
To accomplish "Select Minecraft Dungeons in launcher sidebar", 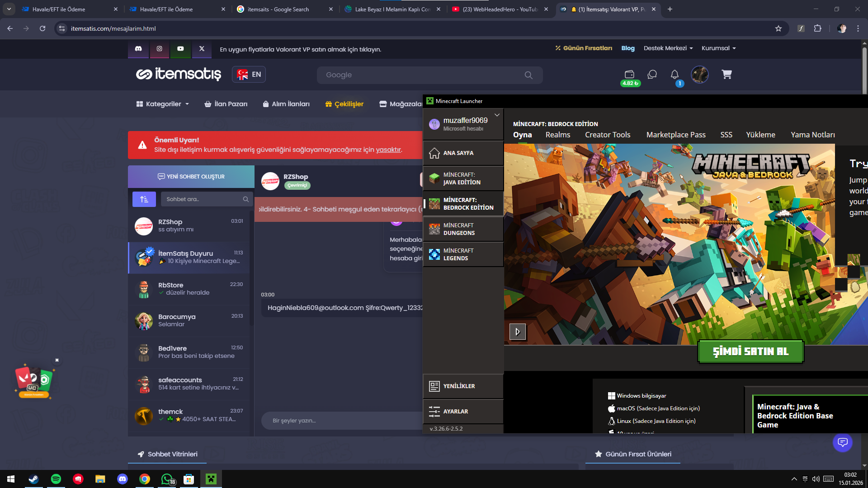I will click(x=463, y=229).
